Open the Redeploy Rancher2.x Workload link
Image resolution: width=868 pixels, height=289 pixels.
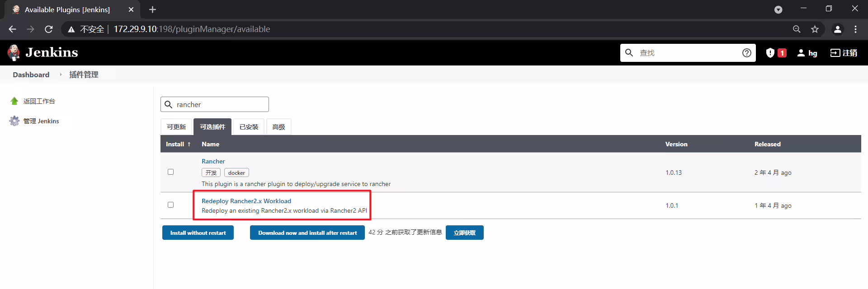click(x=246, y=201)
